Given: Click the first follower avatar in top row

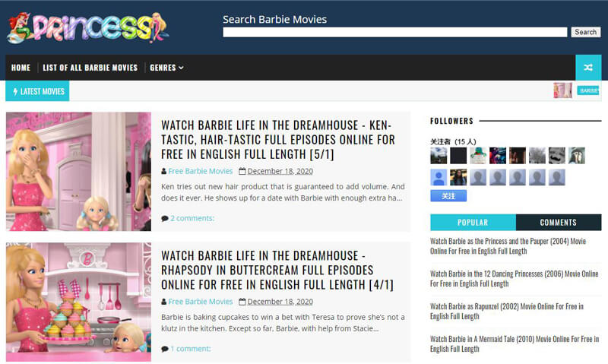Looking at the screenshot, I should point(439,156).
